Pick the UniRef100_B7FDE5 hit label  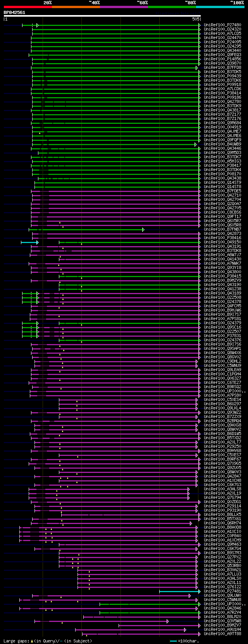[x=222, y=191]
